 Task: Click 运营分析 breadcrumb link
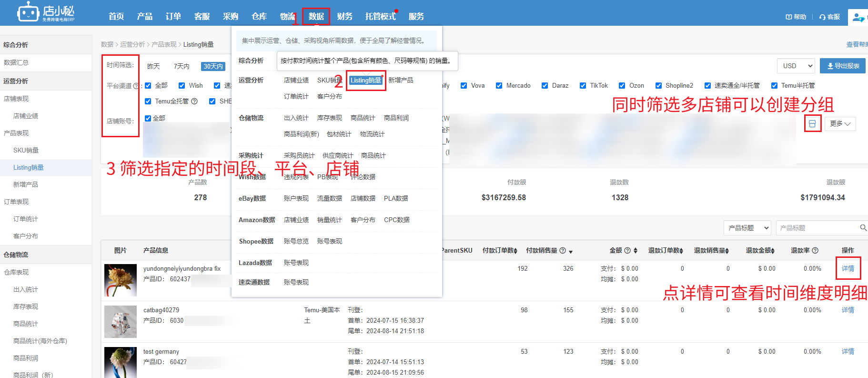(132, 44)
